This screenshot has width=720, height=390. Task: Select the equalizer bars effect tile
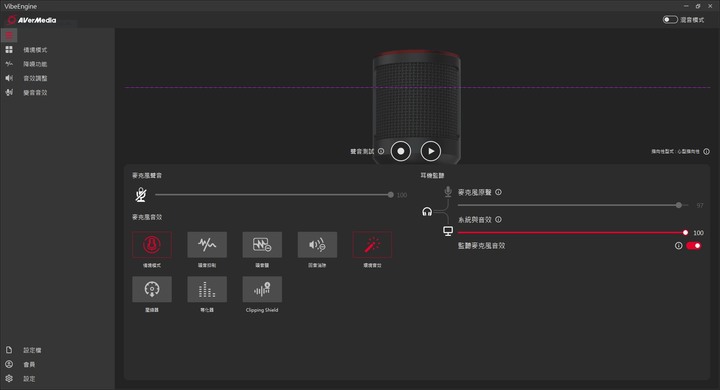[207, 289]
